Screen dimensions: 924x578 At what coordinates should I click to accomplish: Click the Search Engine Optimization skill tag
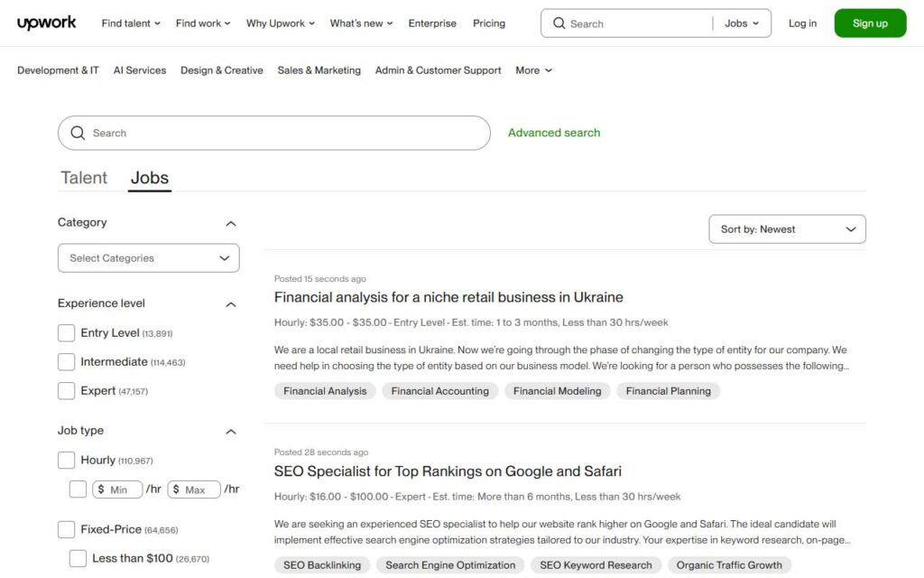pyautogui.click(x=450, y=565)
